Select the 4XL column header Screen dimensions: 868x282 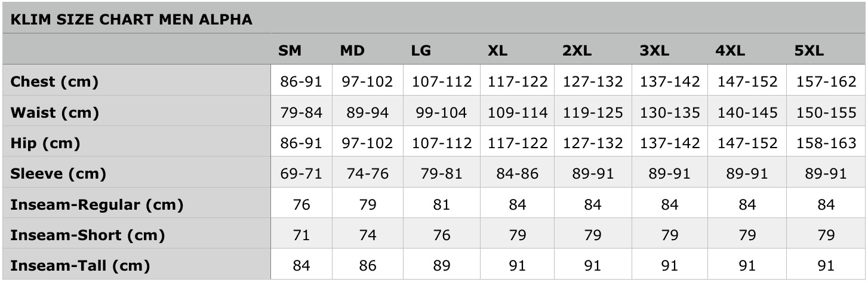tap(730, 51)
